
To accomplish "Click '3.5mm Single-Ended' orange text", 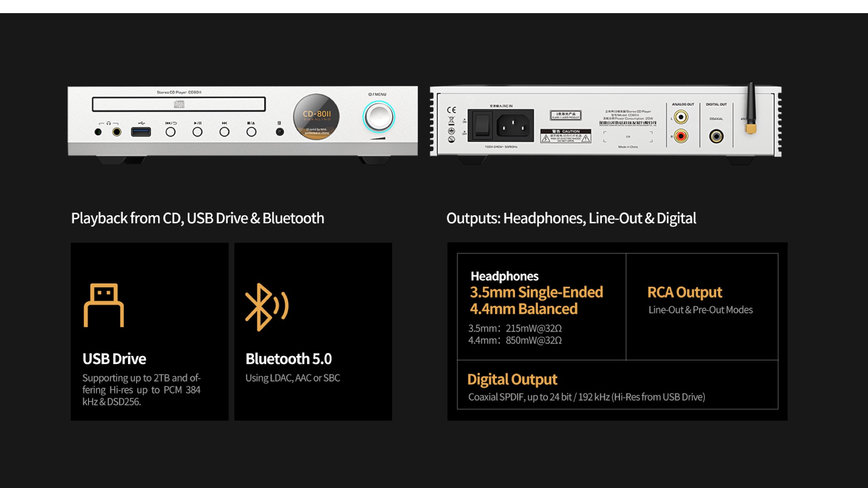I will coord(537,292).
